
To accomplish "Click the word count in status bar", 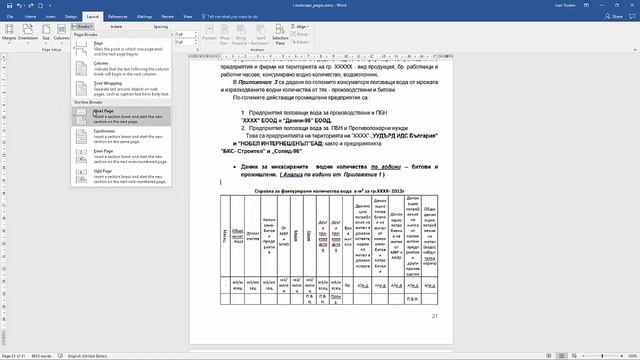I will coord(41,356).
